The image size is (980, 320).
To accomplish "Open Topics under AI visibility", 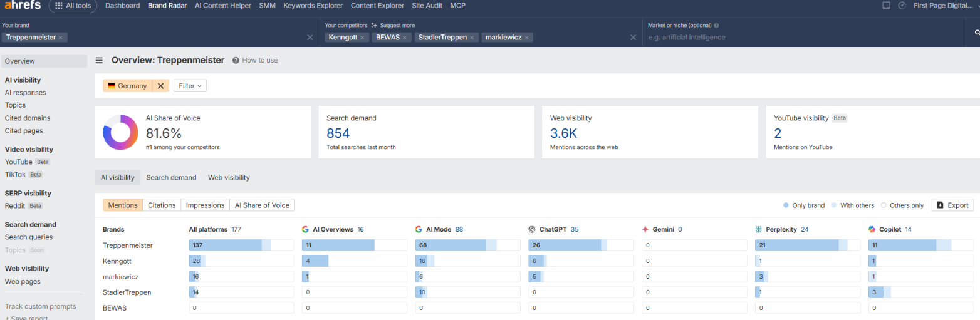I will tap(16, 105).
